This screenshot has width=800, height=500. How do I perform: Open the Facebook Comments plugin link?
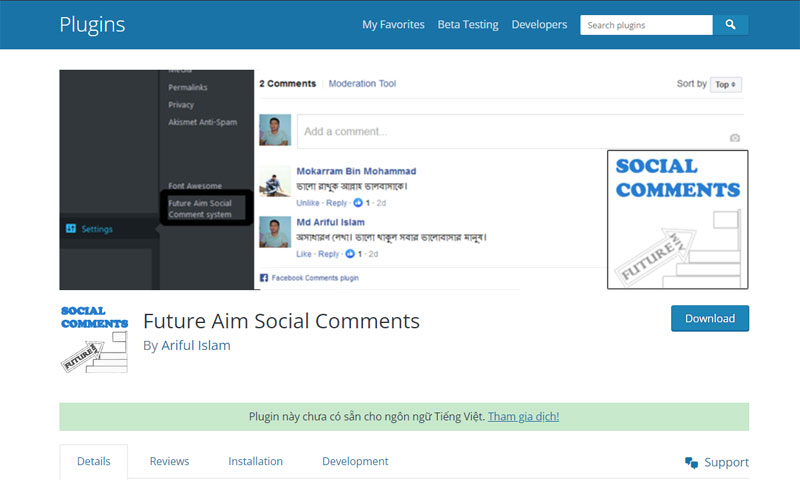(315, 278)
